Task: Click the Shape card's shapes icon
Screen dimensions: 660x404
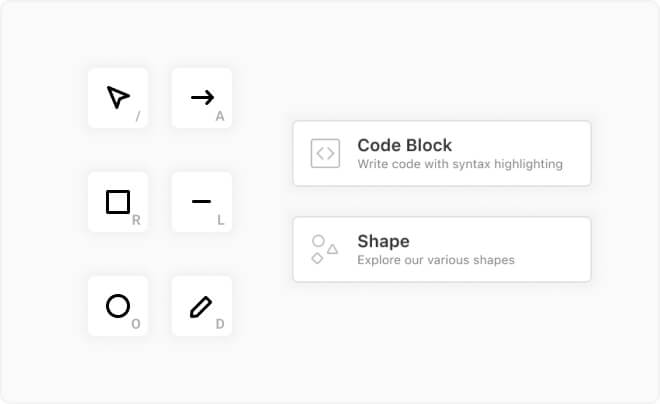Action: coord(325,249)
